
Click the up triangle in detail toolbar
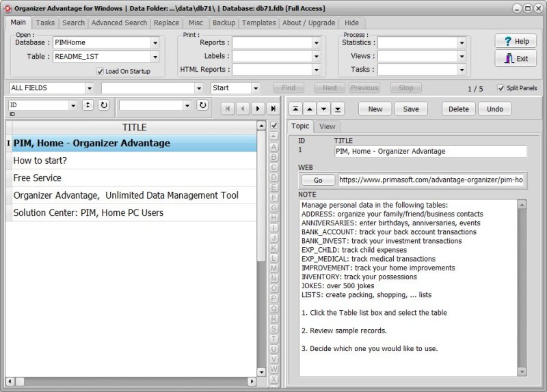310,109
